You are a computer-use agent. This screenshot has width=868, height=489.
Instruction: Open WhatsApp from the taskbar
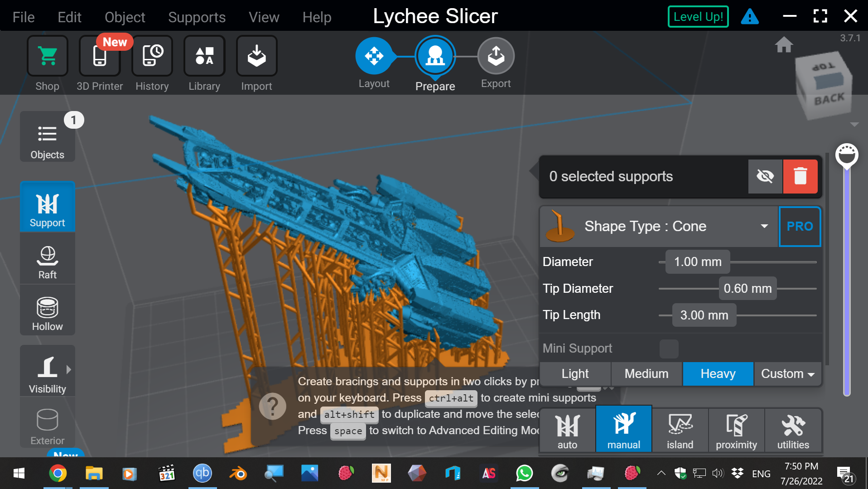[524, 474]
